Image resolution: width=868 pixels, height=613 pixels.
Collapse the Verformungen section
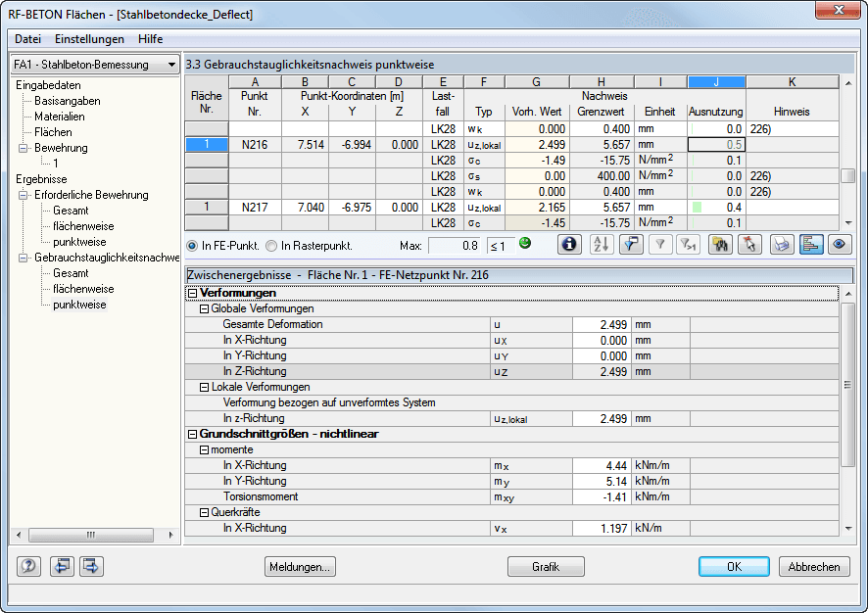tap(193, 293)
